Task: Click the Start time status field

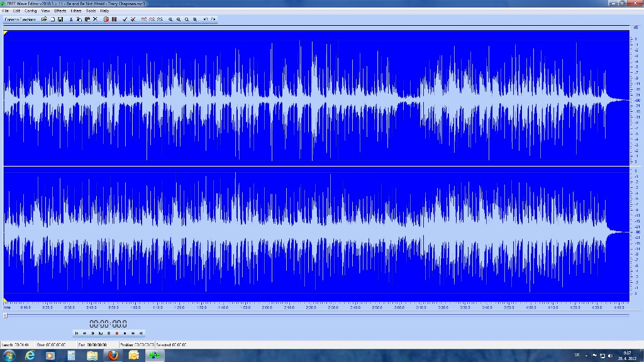Action: tap(56, 345)
